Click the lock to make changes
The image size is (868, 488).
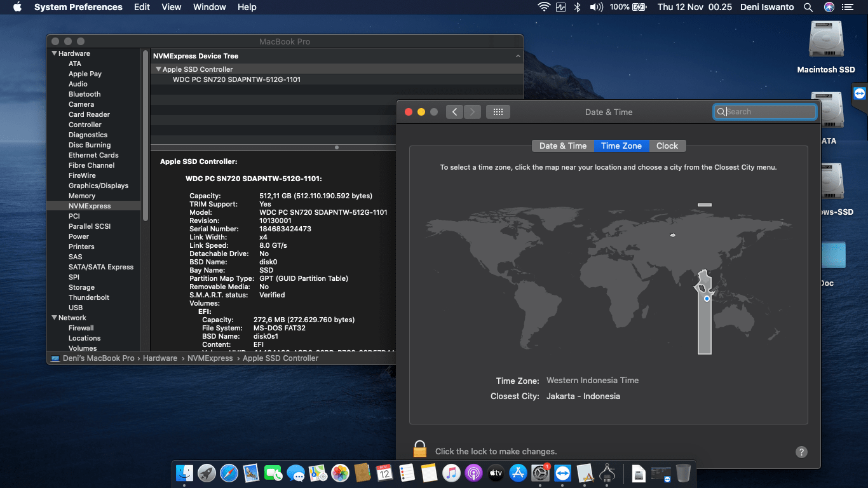pyautogui.click(x=419, y=449)
